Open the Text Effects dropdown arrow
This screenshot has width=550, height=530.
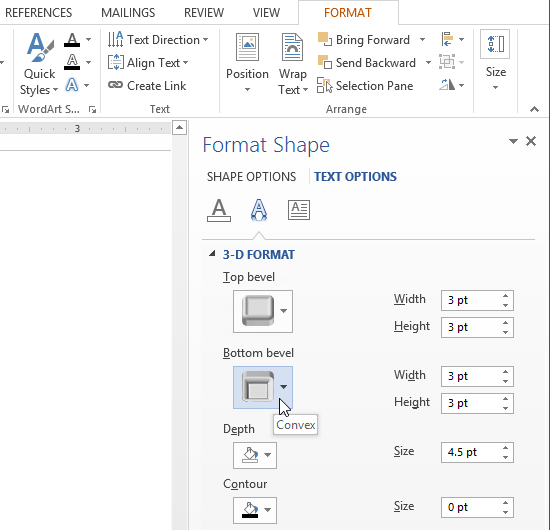click(87, 85)
